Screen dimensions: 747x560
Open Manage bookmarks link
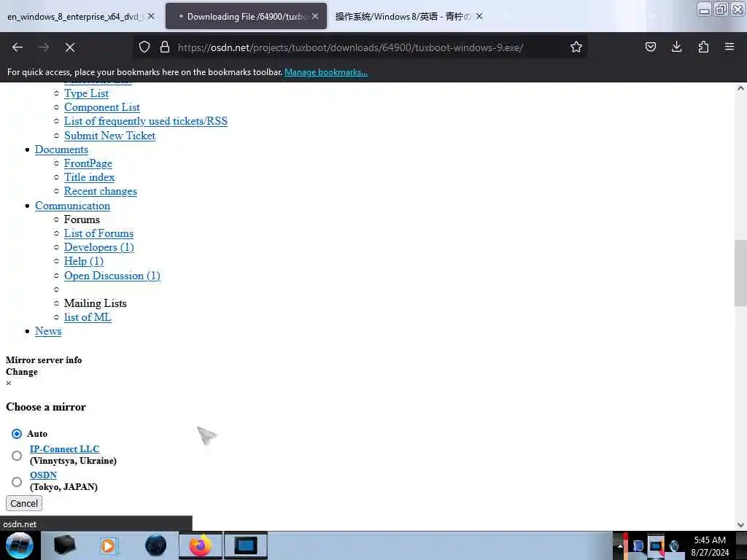326,72
